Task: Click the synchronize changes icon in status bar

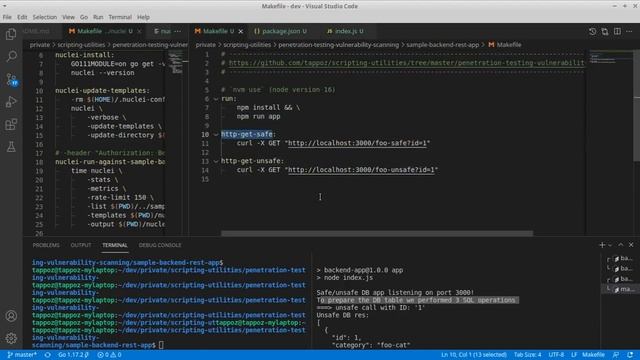Action: point(48,355)
